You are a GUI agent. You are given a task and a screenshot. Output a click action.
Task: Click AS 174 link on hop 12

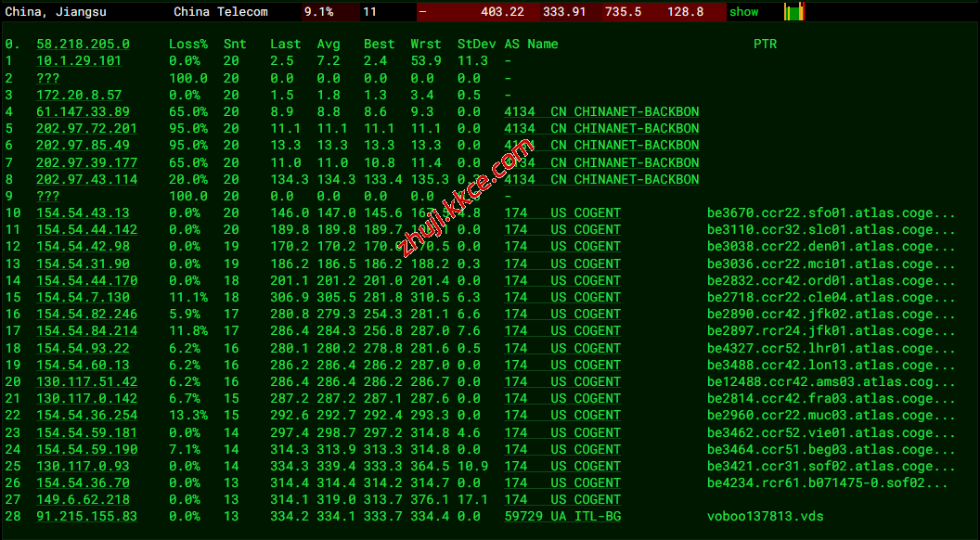pos(516,246)
